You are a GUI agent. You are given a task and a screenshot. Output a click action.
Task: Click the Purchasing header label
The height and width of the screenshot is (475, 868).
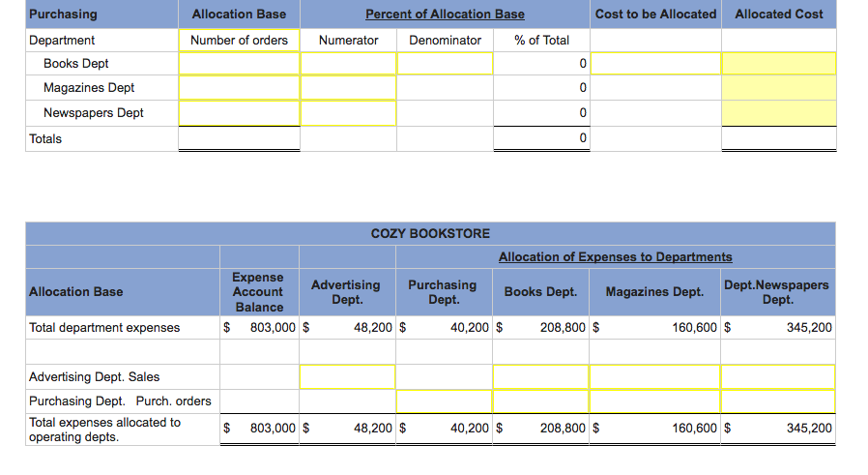coord(63,15)
